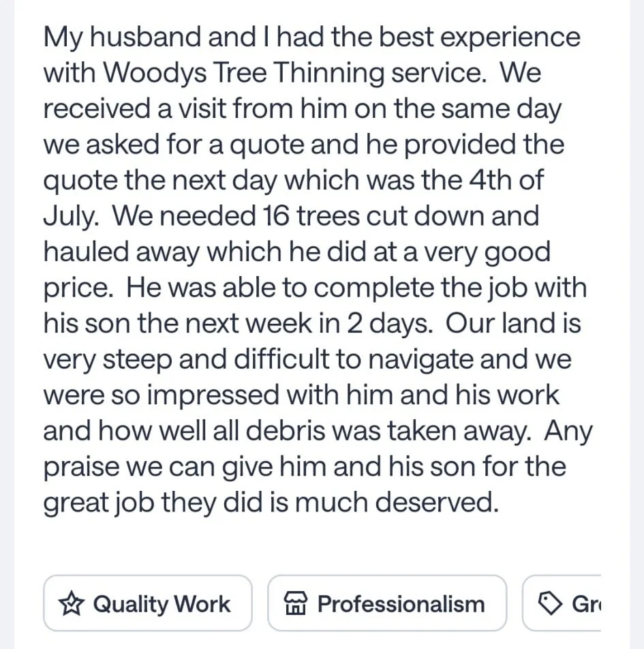The image size is (644, 649).
Task: Click the word "July." in the review
Action: coord(71,217)
